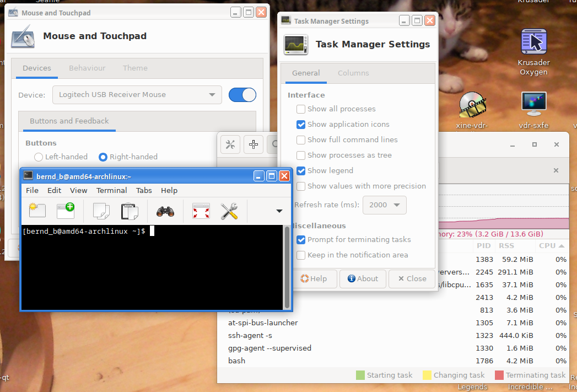Screen dimensions: 577x392
Task: Click the yellow Changing task legend swatch
Action: click(427, 375)
